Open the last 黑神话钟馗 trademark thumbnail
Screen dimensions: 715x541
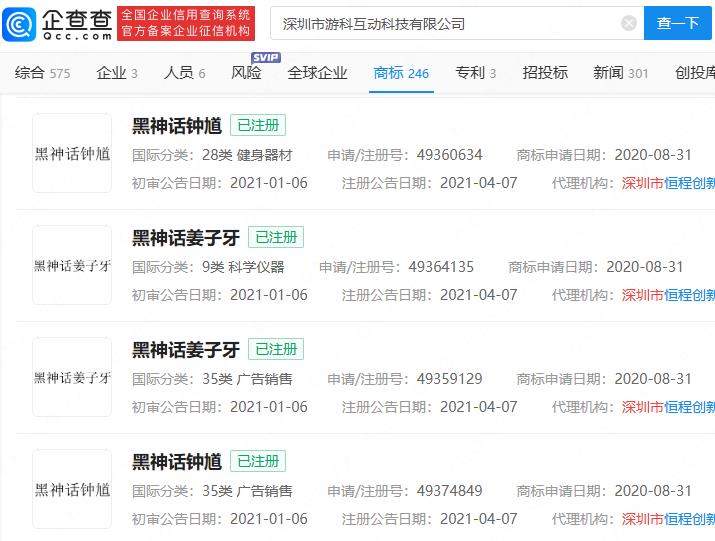pyautogui.click(x=71, y=489)
